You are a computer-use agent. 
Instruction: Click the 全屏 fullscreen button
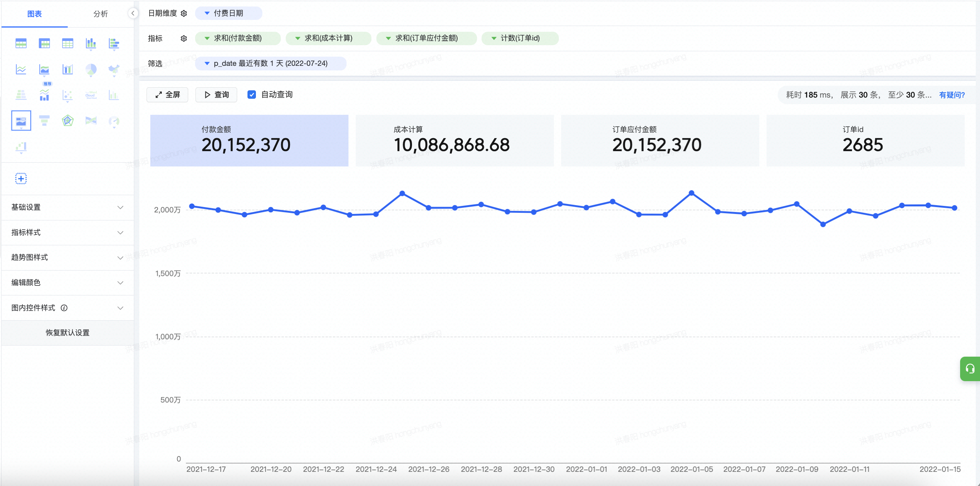[167, 95]
